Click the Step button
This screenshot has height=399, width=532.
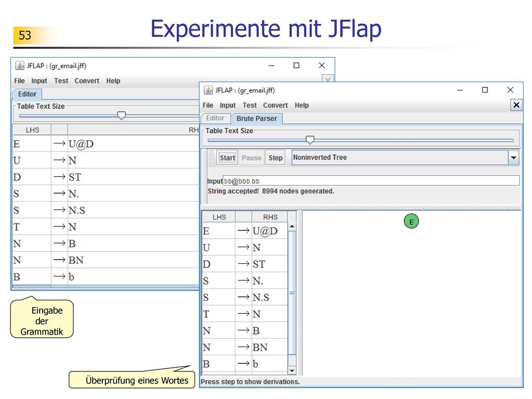coord(275,158)
